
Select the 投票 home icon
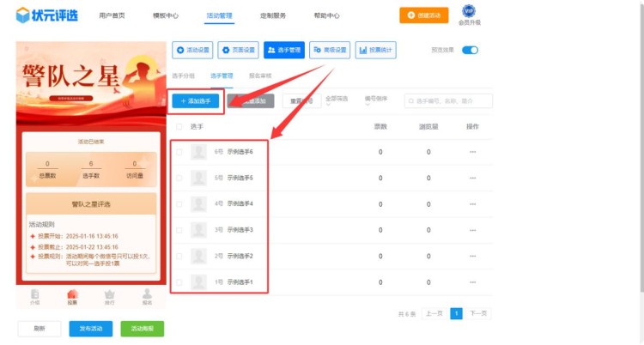coord(72,296)
